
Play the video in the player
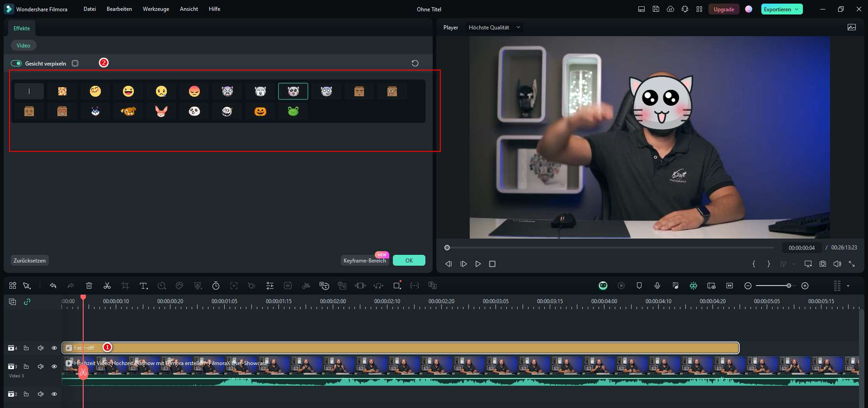point(478,264)
